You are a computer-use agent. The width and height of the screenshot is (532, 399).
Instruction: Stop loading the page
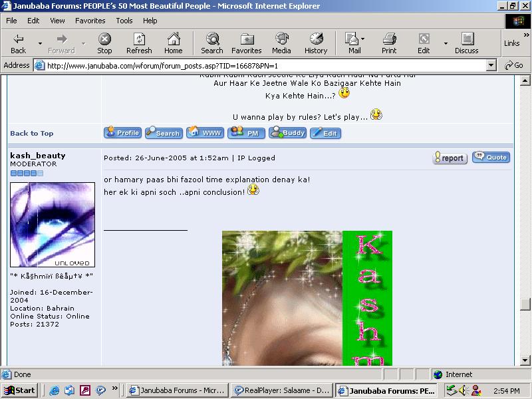tap(104, 43)
